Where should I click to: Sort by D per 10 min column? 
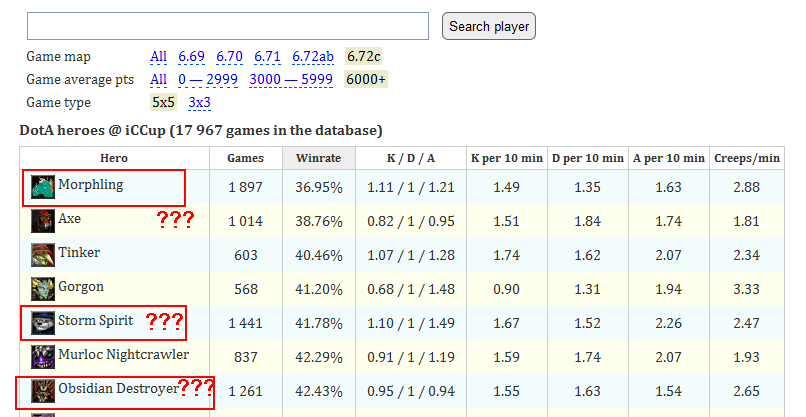tap(588, 158)
